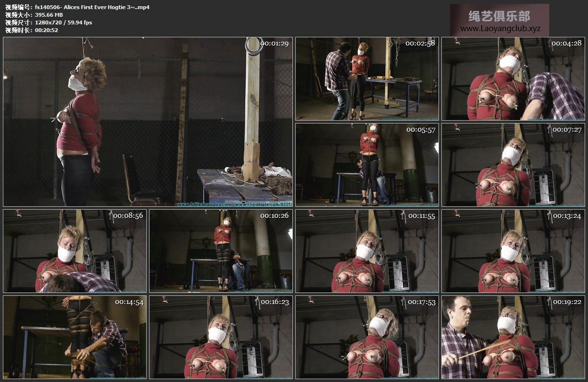Screen dimensions: 588x382
Task: Click the watermark URL under the large thumbnail
Action: coord(234,204)
